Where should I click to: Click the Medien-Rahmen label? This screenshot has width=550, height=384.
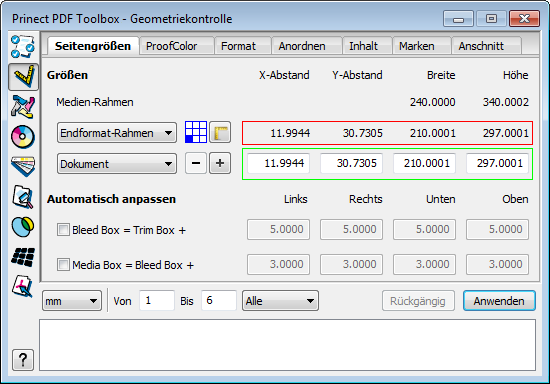(95, 102)
